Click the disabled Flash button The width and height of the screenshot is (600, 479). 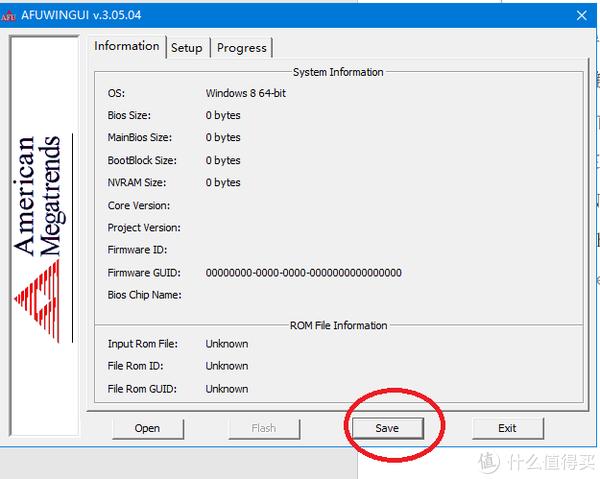tap(264, 428)
